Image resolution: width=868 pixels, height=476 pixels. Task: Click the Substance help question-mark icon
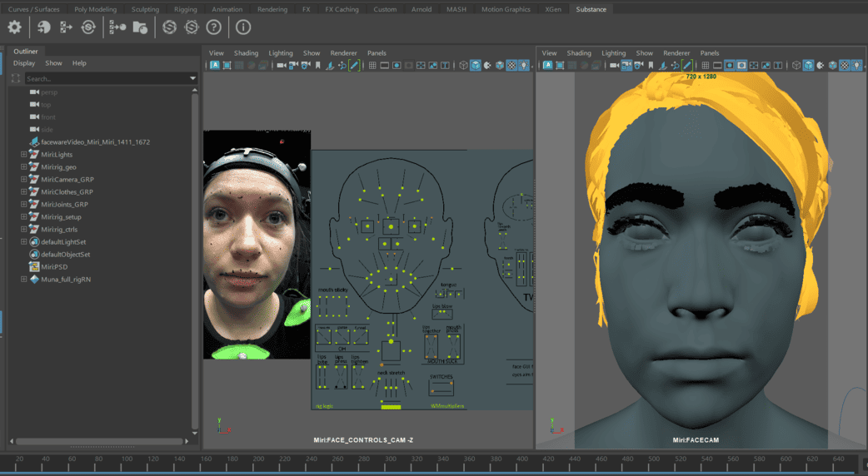pyautogui.click(x=214, y=27)
